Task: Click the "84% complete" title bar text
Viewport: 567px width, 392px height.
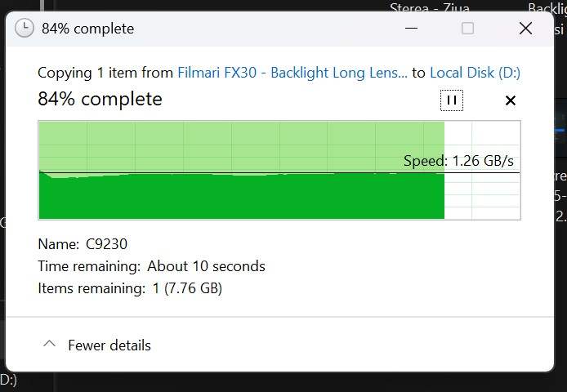Action: click(87, 29)
